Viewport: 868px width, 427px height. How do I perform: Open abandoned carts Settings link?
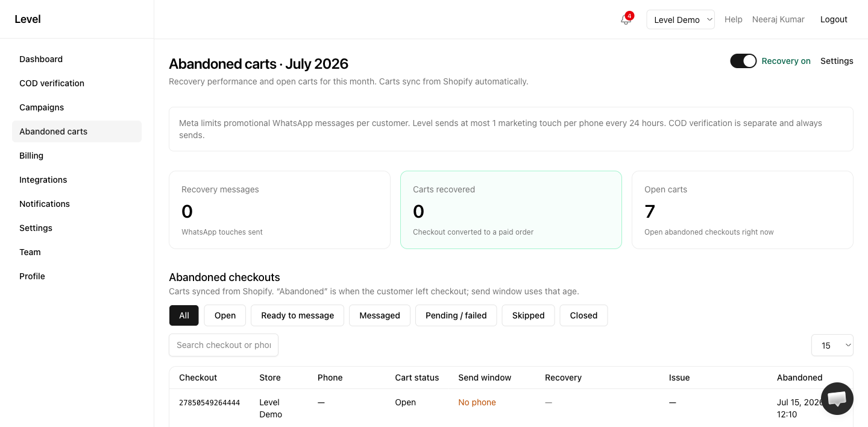tap(837, 61)
